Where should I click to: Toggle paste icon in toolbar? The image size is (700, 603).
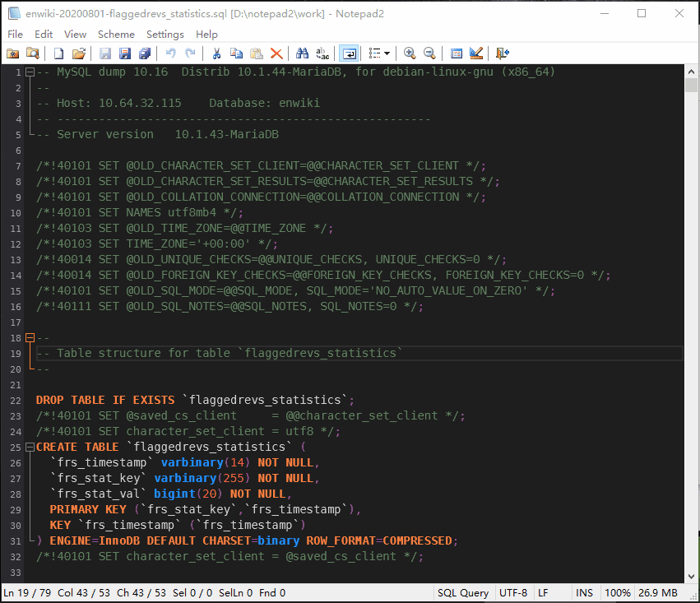(257, 53)
